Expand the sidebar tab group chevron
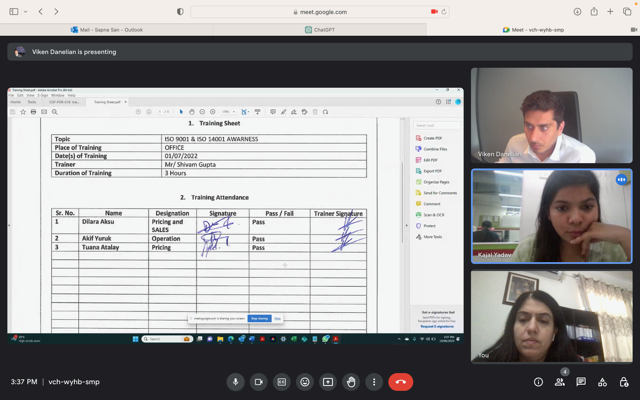 click(25, 12)
